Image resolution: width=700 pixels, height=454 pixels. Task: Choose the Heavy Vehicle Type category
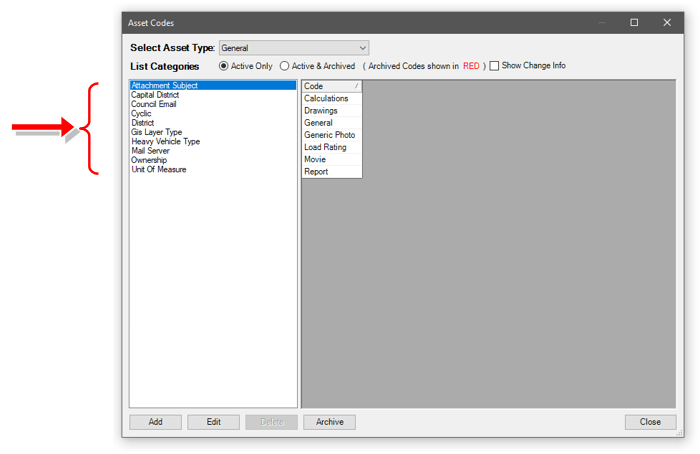(165, 142)
